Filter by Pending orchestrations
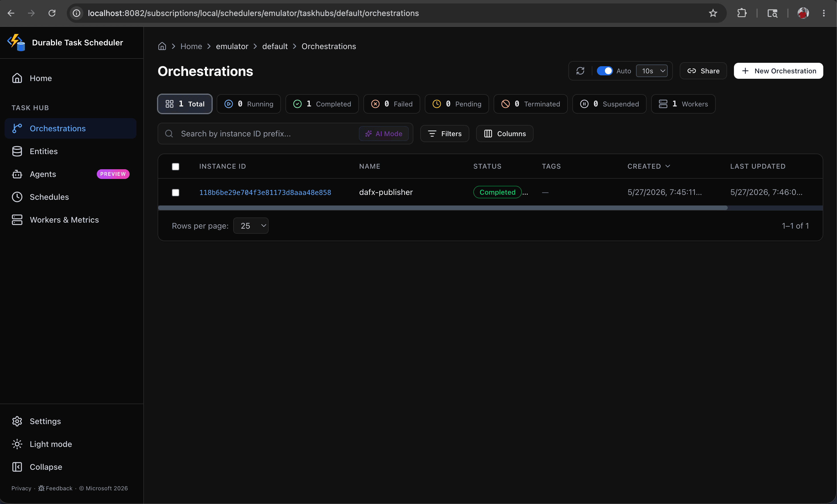 coord(456,104)
